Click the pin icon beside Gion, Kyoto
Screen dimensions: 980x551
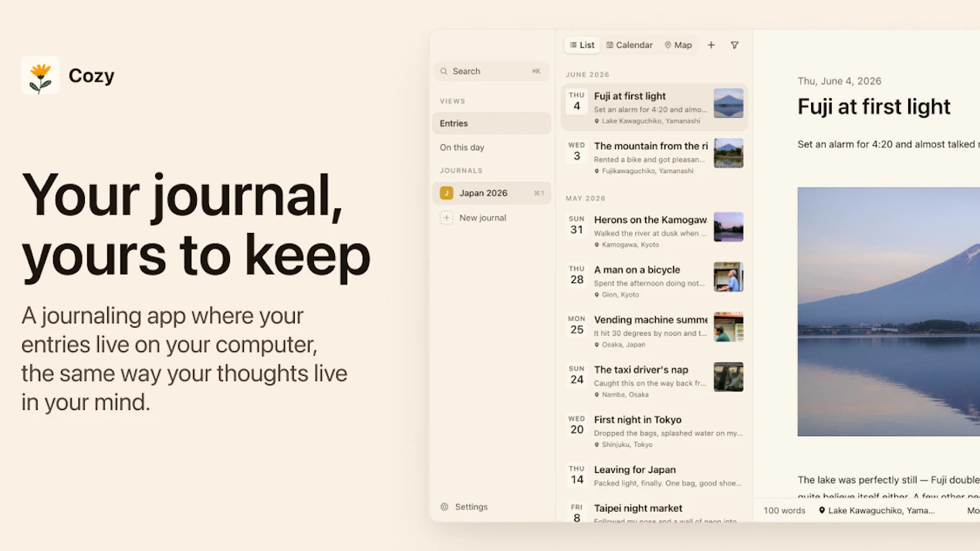[597, 295]
